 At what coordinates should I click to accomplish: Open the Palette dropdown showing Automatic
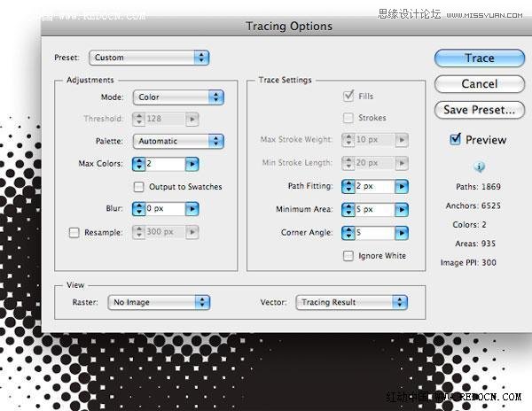177,141
